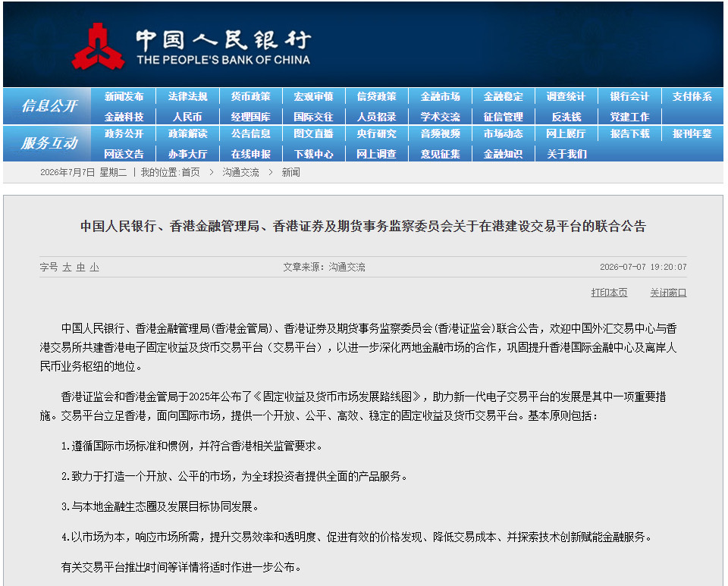Click 打印本页 to print page
Screen dimensions: 728x586
pos(609,293)
